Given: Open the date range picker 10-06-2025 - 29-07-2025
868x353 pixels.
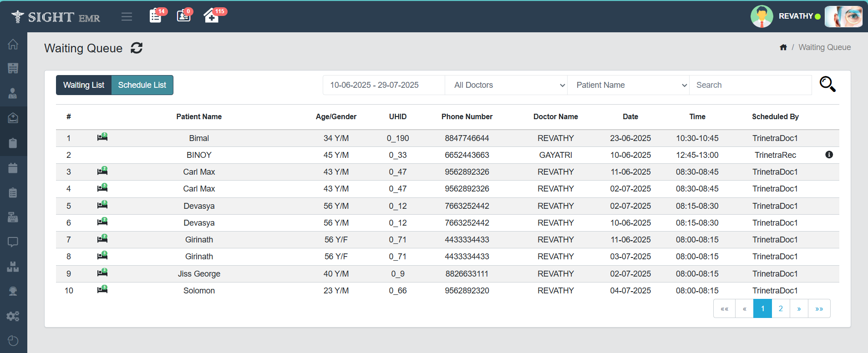Looking at the screenshot, I should tap(383, 85).
